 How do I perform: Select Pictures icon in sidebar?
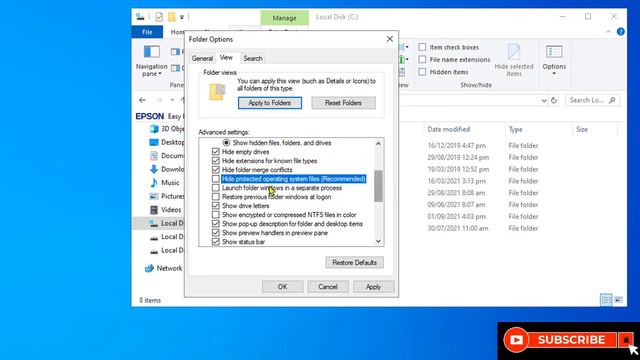coord(154,196)
